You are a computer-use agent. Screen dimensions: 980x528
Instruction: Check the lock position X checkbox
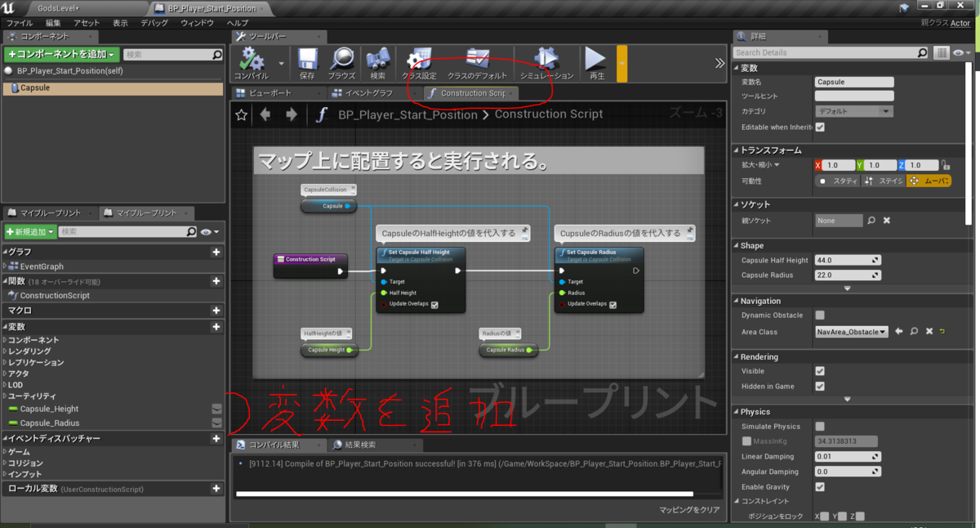tap(825, 516)
